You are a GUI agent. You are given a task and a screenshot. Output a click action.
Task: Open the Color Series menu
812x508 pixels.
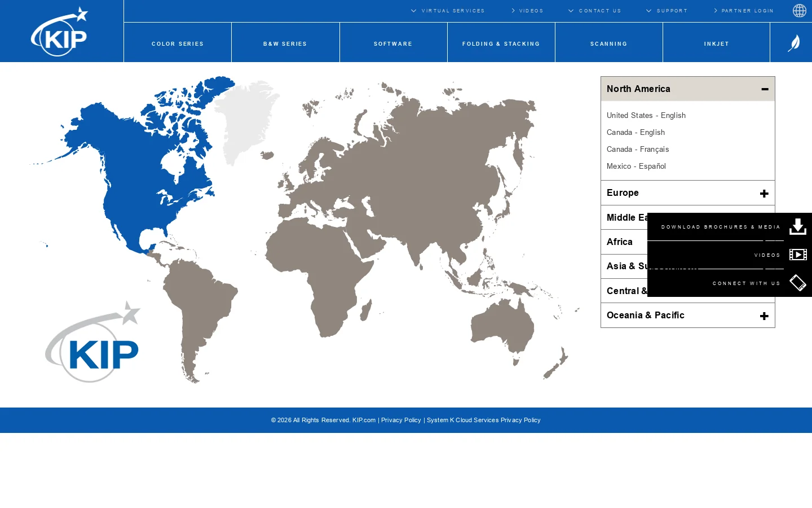[x=178, y=43]
